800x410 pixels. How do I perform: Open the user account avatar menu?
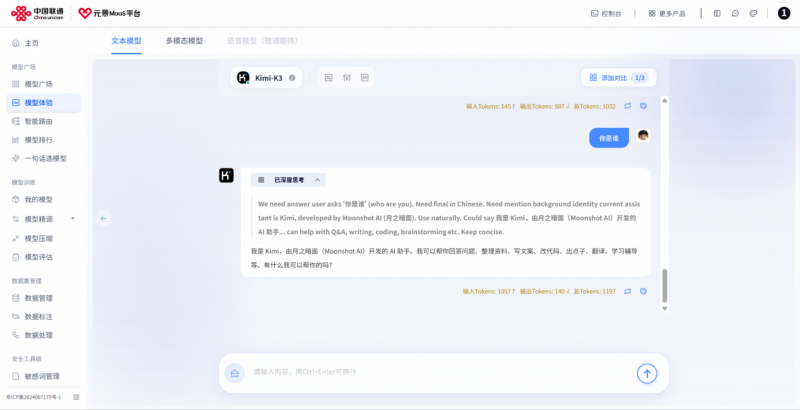[x=784, y=13]
